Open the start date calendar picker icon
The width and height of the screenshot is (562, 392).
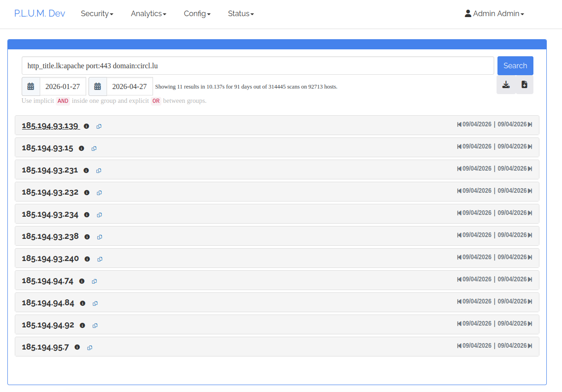pyautogui.click(x=31, y=86)
